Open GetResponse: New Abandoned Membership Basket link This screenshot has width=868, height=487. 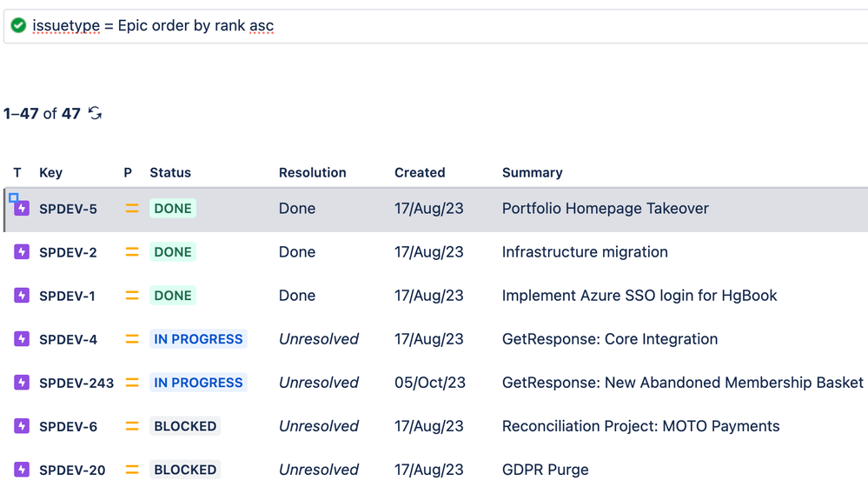click(x=683, y=383)
